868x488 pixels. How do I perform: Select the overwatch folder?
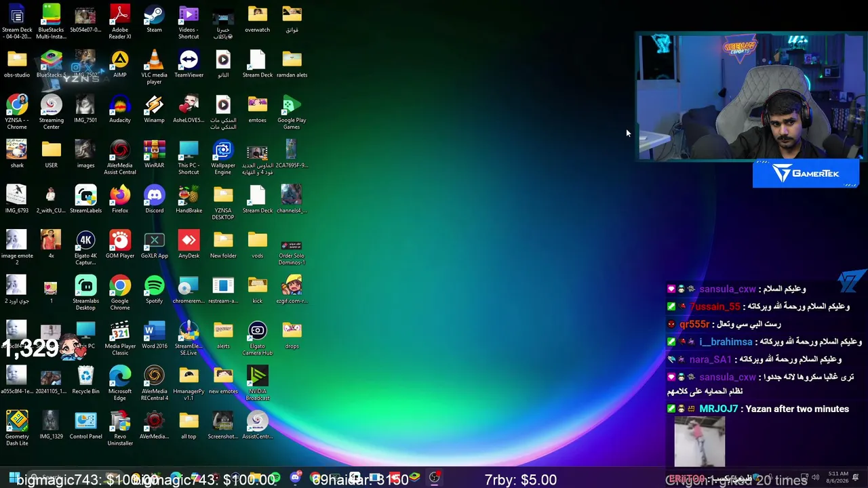[258, 19]
